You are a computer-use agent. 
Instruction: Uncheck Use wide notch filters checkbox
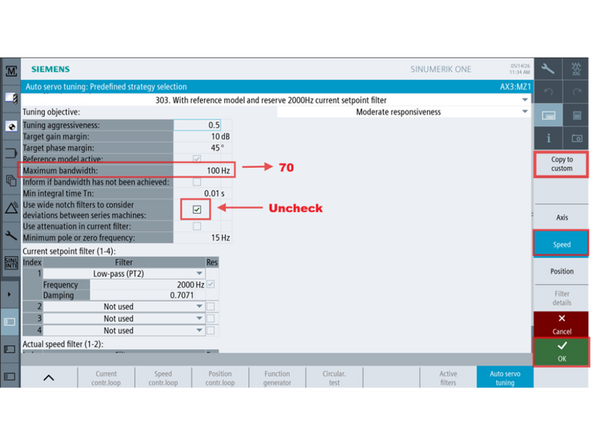tap(197, 210)
